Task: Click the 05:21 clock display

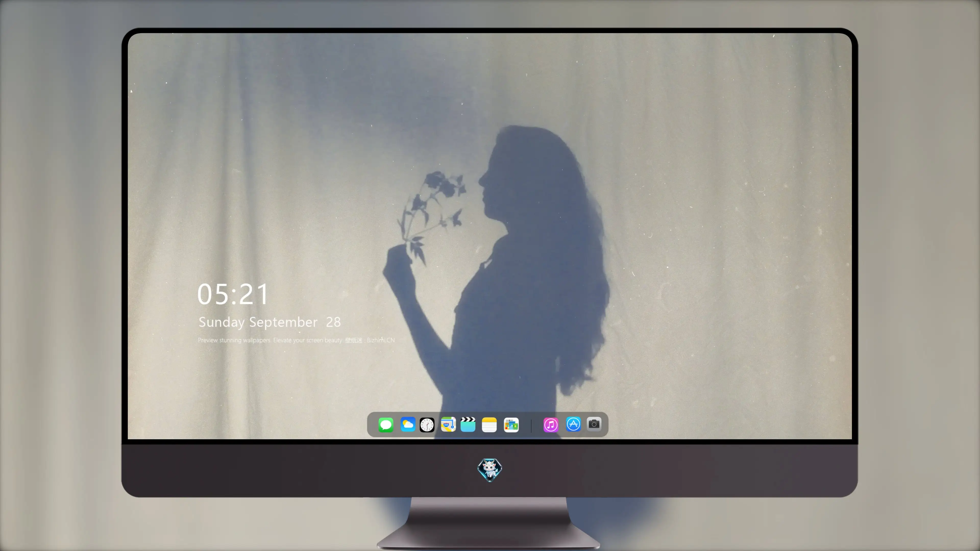Action: (233, 294)
